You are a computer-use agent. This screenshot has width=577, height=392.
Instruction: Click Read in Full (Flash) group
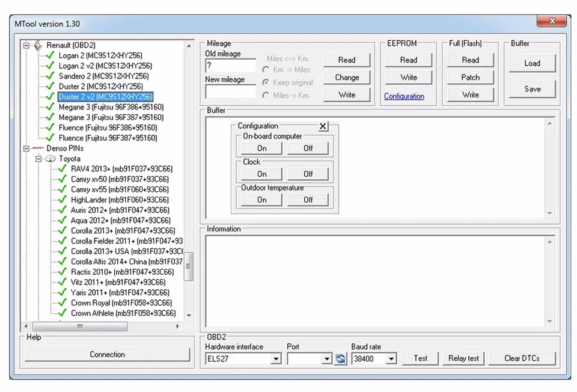[470, 60]
